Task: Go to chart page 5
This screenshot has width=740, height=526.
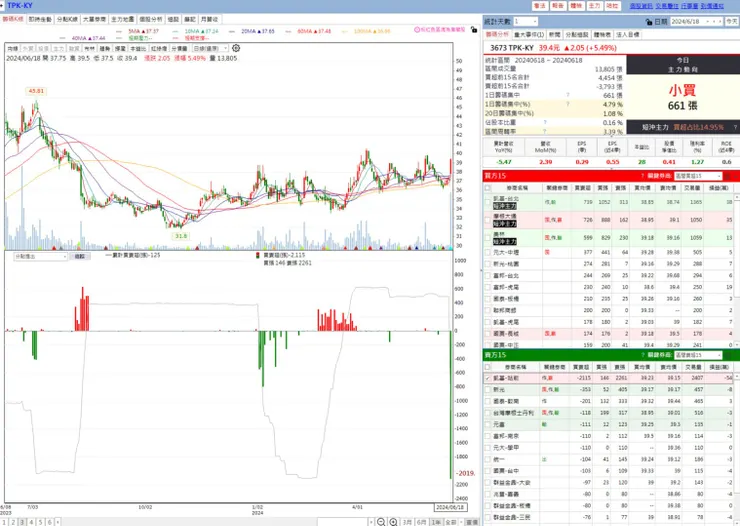Action: [x=41, y=522]
